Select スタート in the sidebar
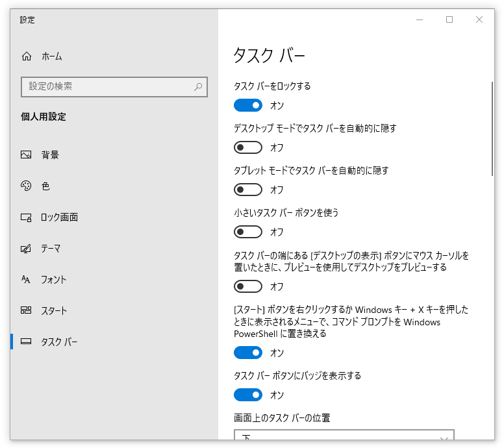This screenshot has width=504, height=448. [114, 310]
